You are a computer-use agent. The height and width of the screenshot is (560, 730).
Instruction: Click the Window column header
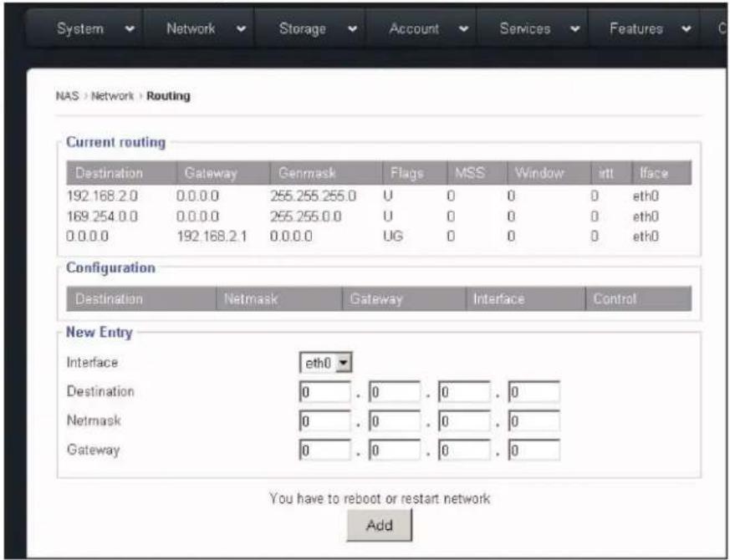coord(549,173)
